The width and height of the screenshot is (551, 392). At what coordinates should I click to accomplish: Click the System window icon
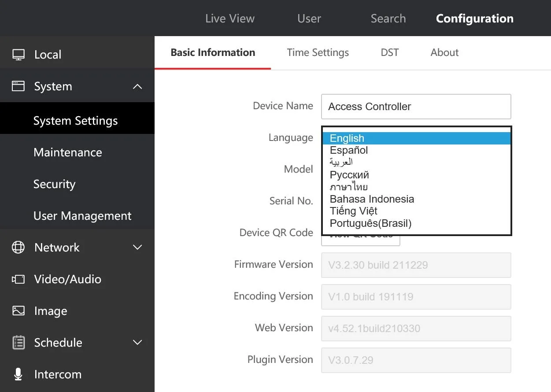(18, 86)
